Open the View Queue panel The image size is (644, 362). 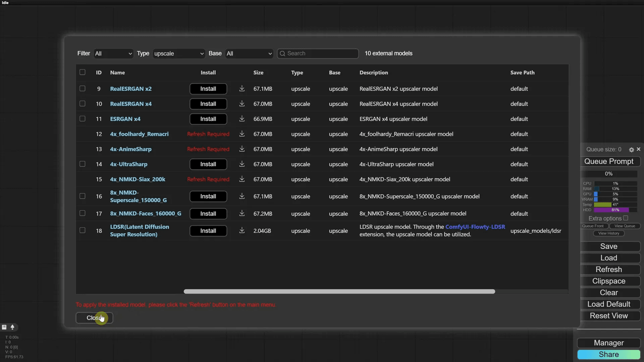(625, 226)
